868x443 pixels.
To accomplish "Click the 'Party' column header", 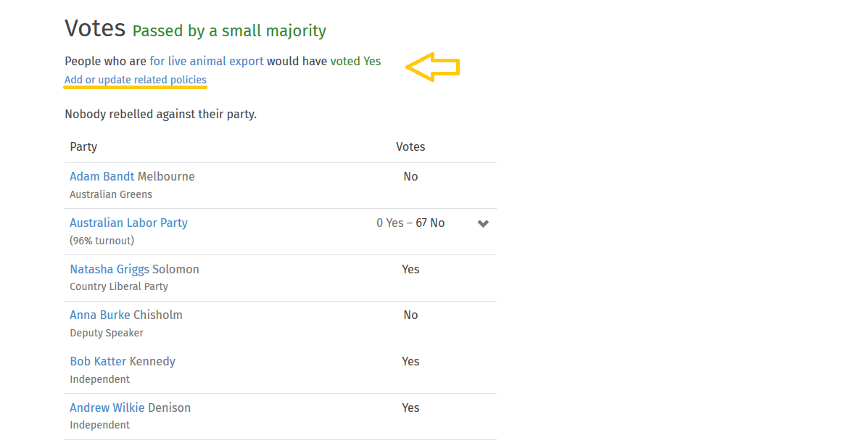I will (x=83, y=146).
